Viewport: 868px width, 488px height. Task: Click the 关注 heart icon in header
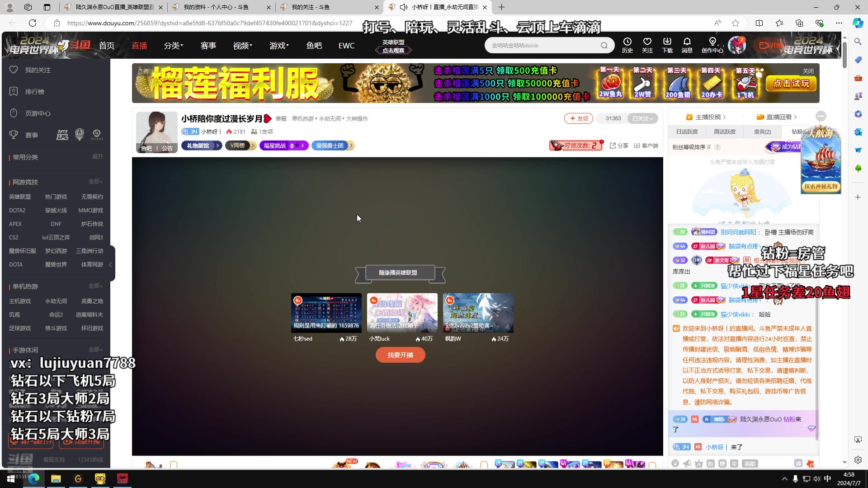tap(647, 45)
